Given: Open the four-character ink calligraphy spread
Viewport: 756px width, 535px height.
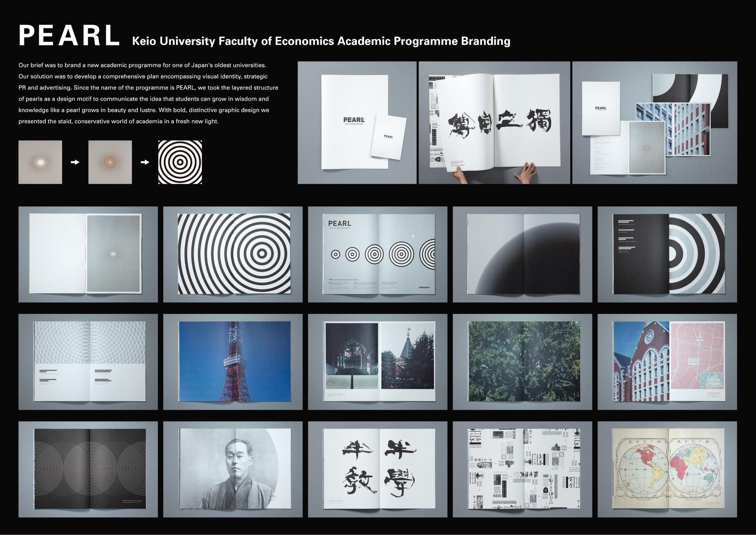Looking at the screenshot, I should point(378,469).
